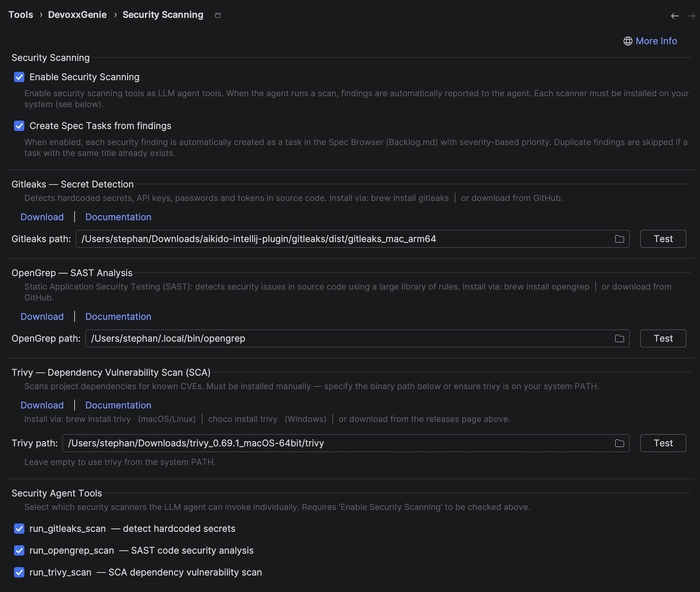Open OpenGrep Documentation link
Viewport: 700px width, 592px height.
[x=118, y=317]
